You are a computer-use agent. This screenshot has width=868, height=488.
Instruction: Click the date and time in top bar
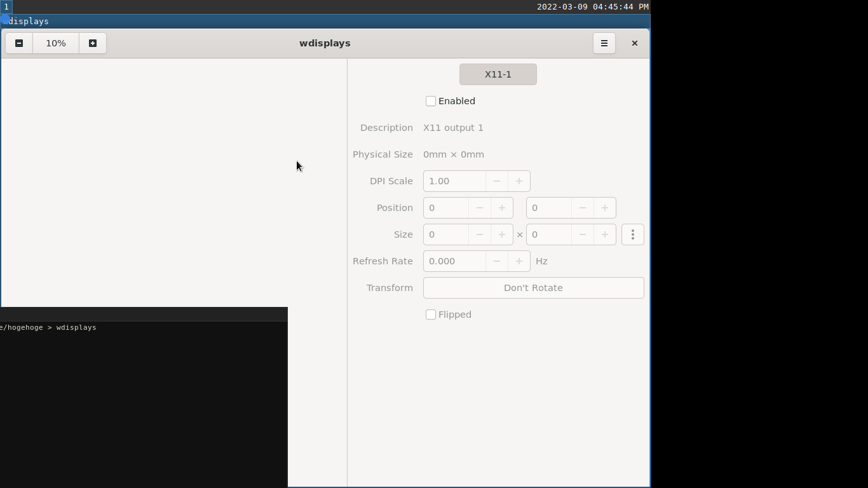pos(593,6)
